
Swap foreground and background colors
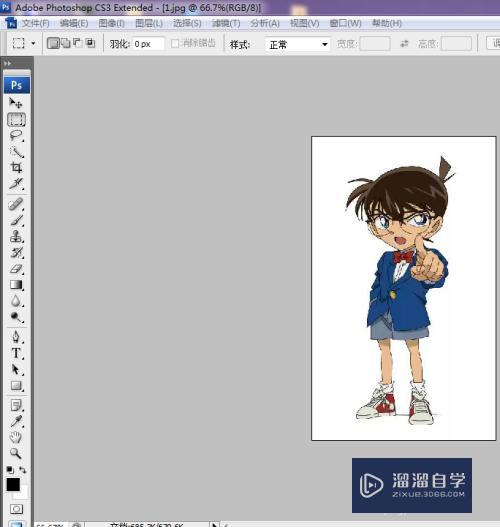coord(23,470)
